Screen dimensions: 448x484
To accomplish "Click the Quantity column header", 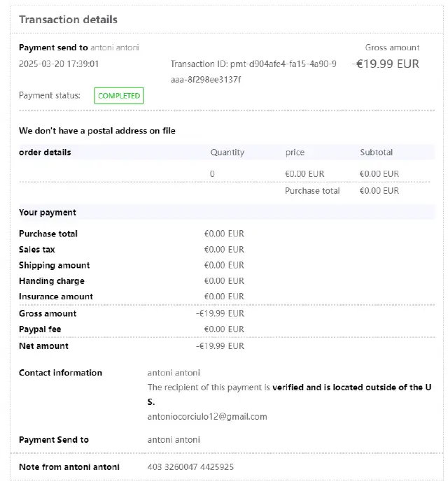I will 227,152.
